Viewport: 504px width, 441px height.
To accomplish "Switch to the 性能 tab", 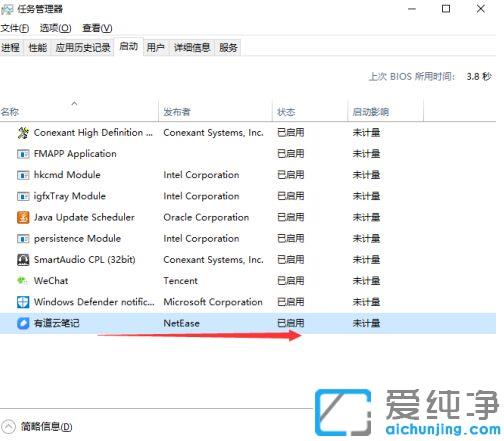I will coord(37,48).
